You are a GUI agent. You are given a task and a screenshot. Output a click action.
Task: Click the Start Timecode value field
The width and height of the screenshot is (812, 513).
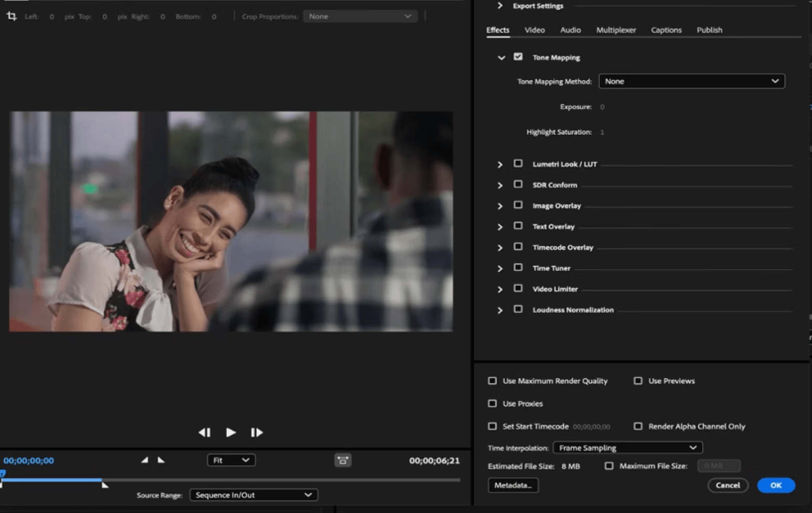pyautogui.click(x=591, y=427)
